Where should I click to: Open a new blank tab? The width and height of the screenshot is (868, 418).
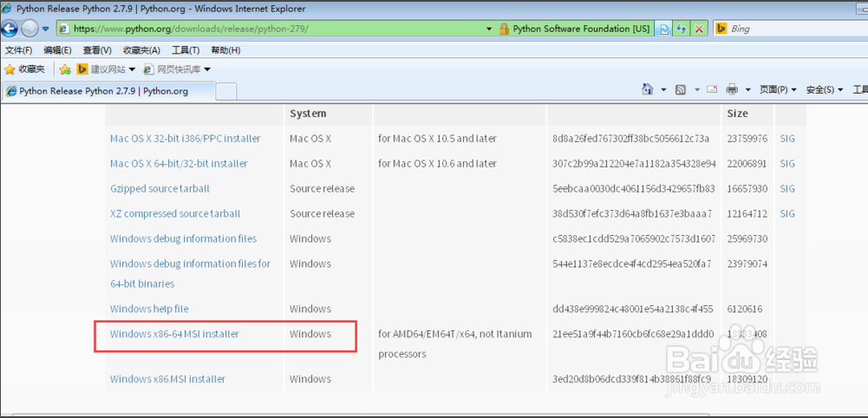[225, 91]
